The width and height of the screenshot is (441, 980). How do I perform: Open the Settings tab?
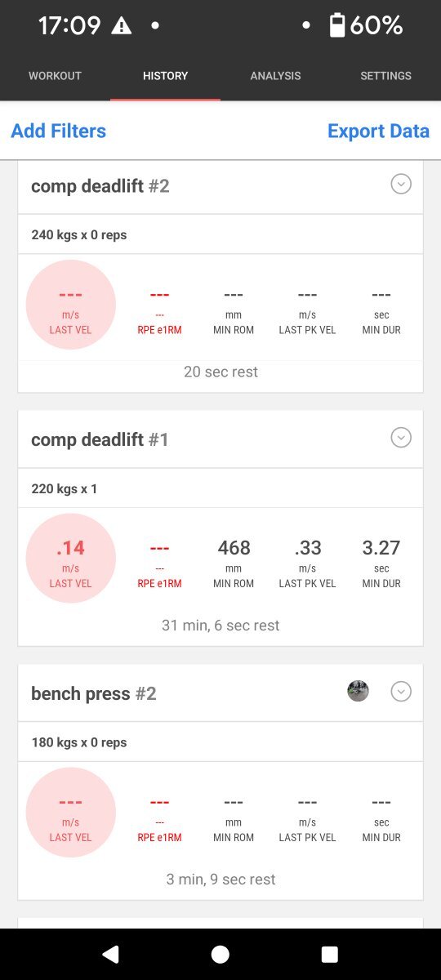click(385, 76)
